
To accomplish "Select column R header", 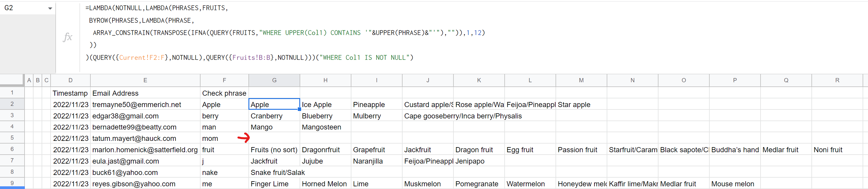I will 837,80.
